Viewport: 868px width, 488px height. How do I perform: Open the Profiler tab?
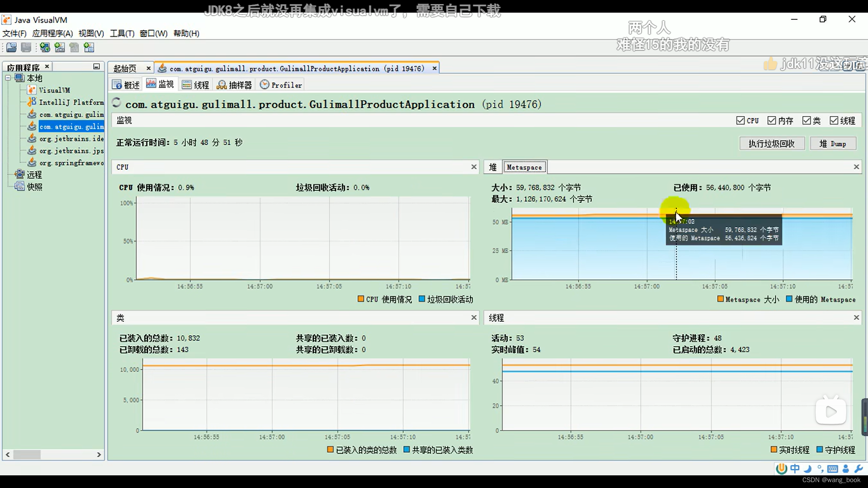(x=281, y=85)
